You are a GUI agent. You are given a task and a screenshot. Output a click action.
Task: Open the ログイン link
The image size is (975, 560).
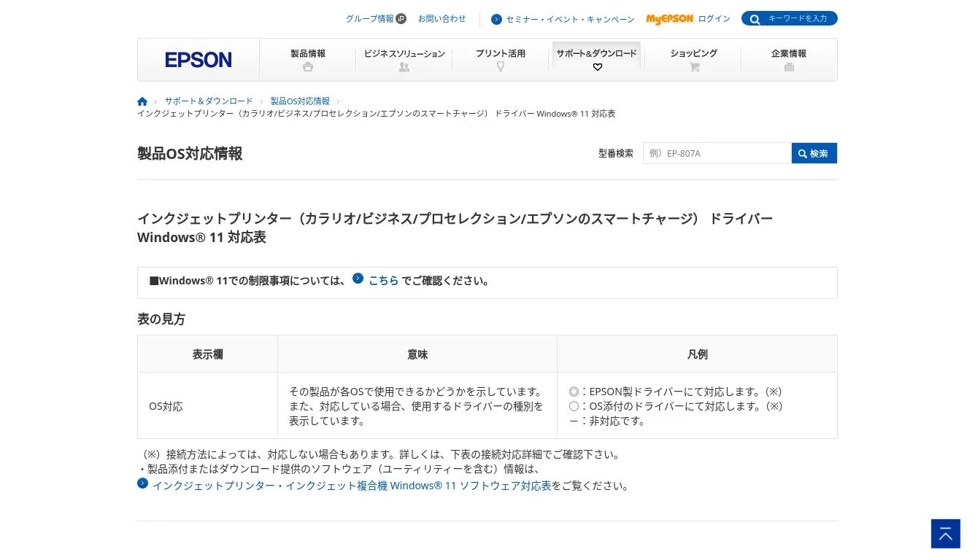(x=714, y=19)
